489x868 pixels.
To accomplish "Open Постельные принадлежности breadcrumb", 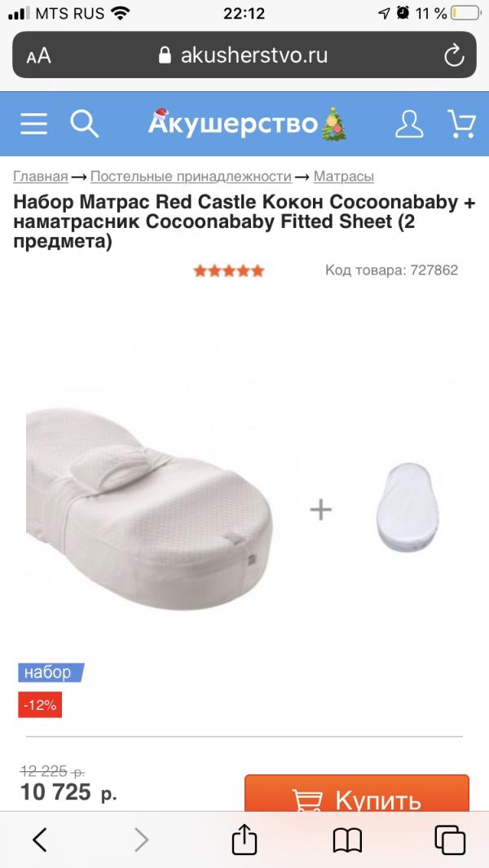I will click(191, 177).
